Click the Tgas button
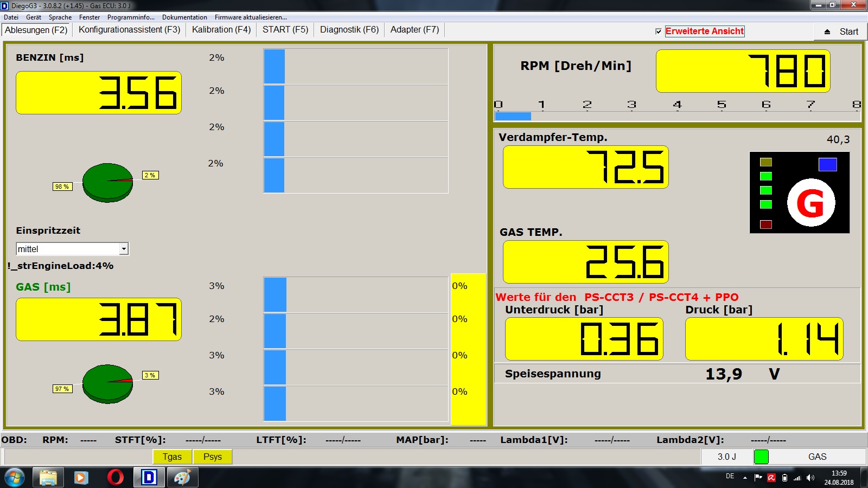 (x=172, y=457)
